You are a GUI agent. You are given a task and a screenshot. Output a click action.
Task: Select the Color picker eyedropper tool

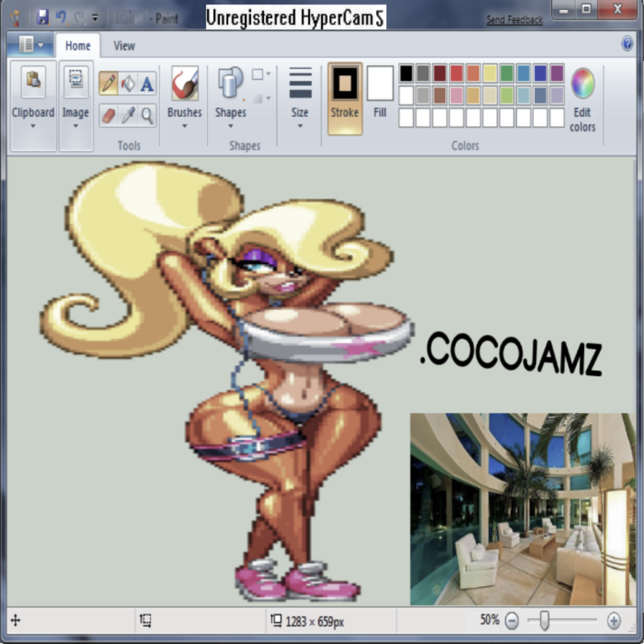128,115
